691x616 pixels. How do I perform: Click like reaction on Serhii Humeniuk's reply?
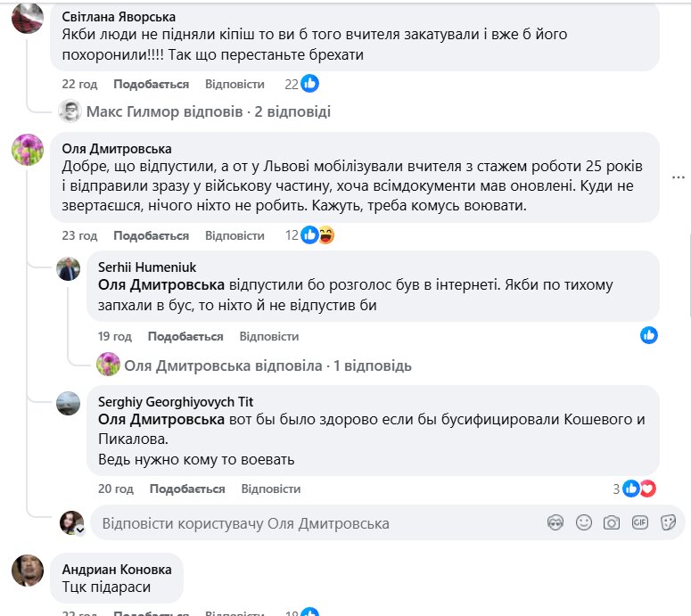coord(649,336)
